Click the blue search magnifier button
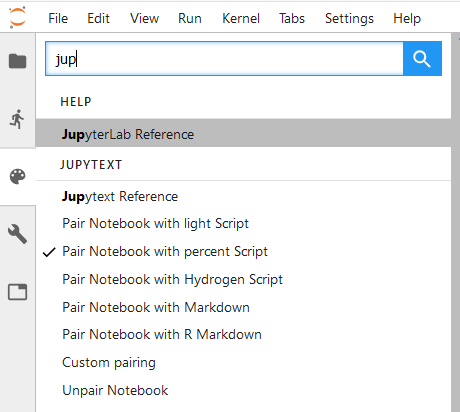460x412 pixels. coord(422,59)
